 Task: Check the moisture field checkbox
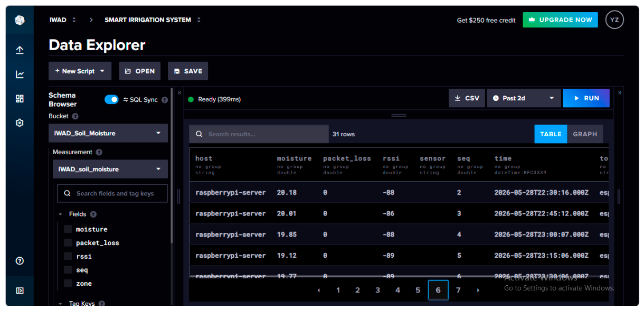[x=68, y=229]
